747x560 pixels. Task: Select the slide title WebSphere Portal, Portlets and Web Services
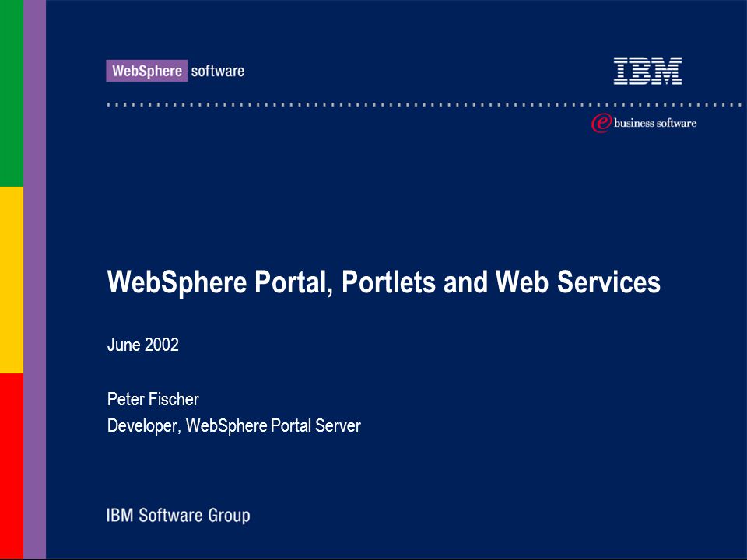(384, 282)
